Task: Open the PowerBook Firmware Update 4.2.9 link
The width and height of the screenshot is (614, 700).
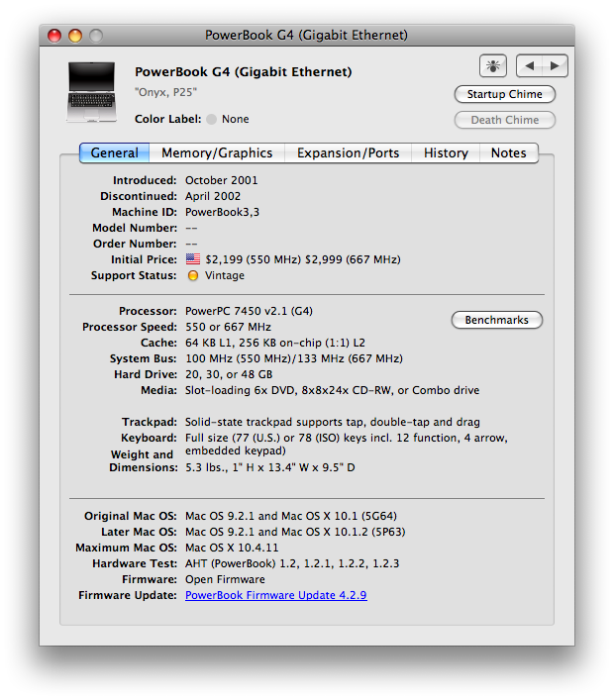Action: 276,595
